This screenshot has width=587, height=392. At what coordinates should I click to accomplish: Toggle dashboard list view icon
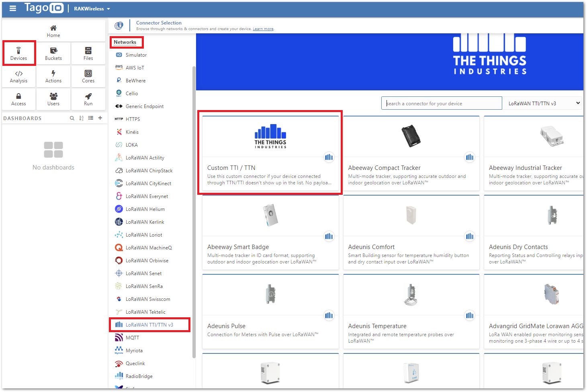point(91,118)
